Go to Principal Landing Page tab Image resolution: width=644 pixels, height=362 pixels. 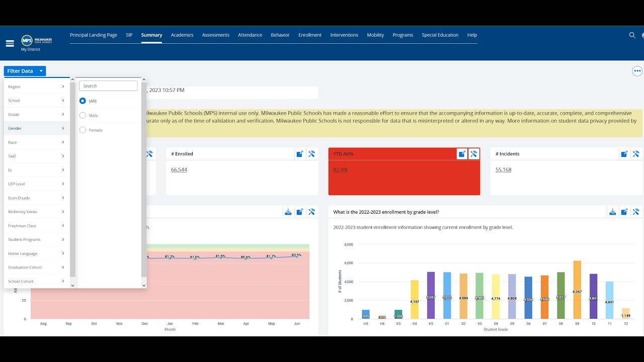[94, 35]
